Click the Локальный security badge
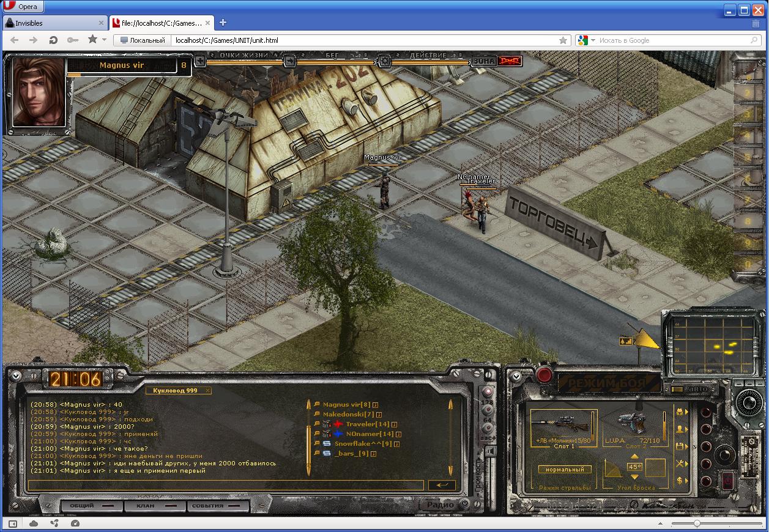This screenshot has height=532, width=769. (x=143, y=40)
